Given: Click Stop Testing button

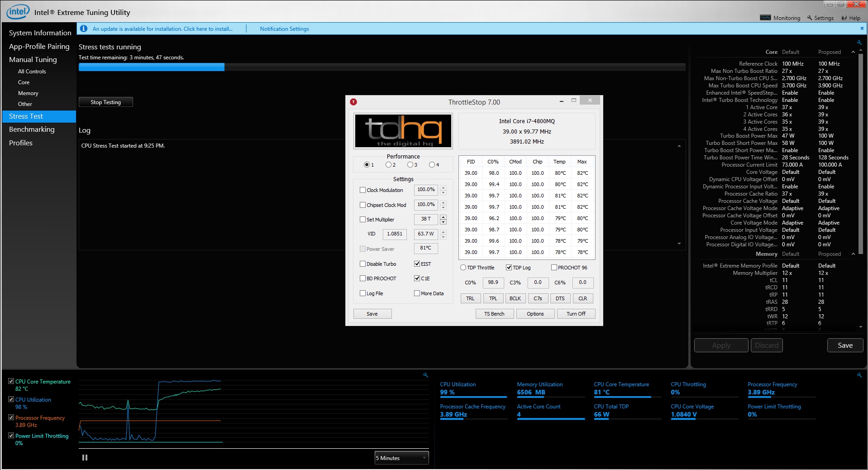Looking at the screenshot, I should (x=106, y=102).
